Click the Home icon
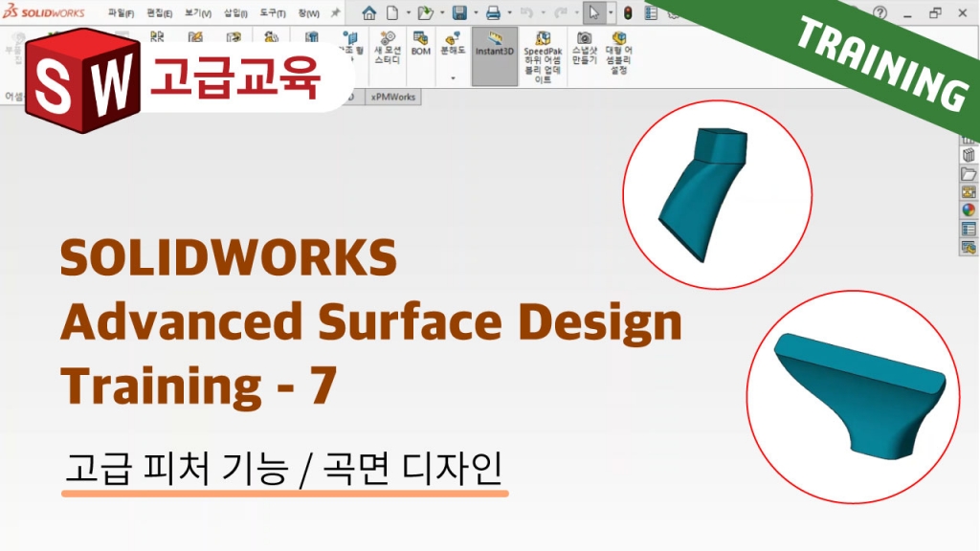980x551 pixels. click(x=369, y=12)
